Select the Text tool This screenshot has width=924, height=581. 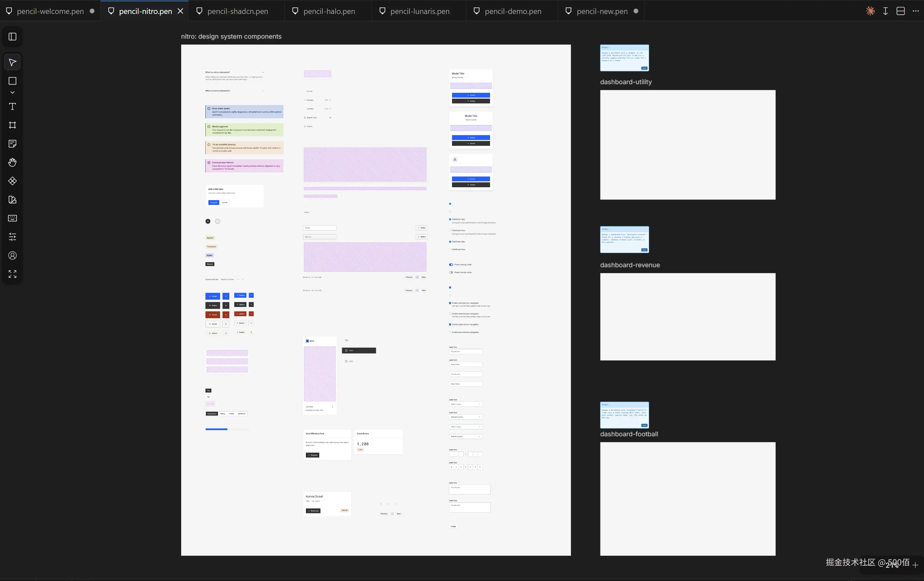pos(12,107)
